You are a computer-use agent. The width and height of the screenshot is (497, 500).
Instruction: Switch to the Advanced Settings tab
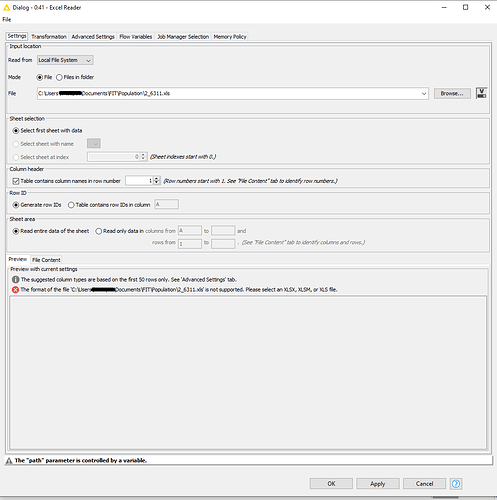click(93, 37)
